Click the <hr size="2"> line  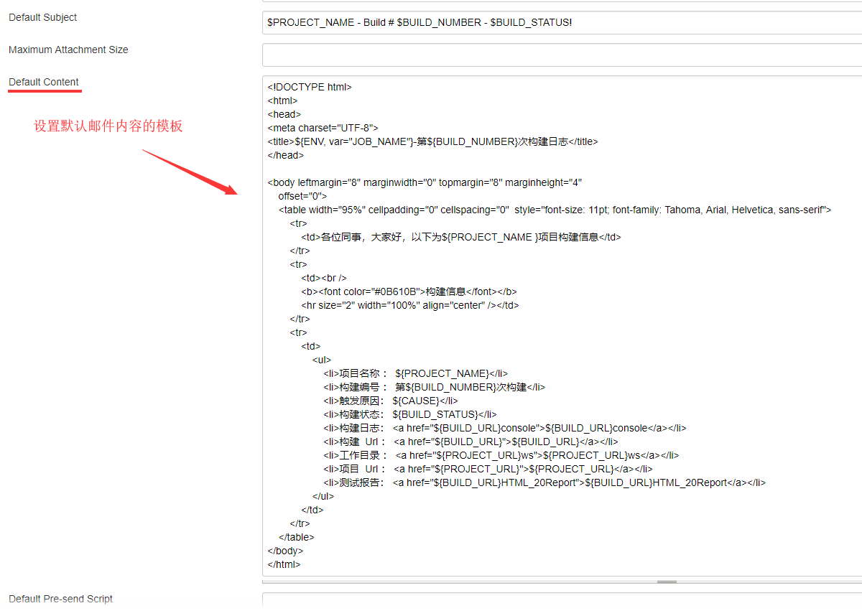pyautogui.click(x=410, y=305)
